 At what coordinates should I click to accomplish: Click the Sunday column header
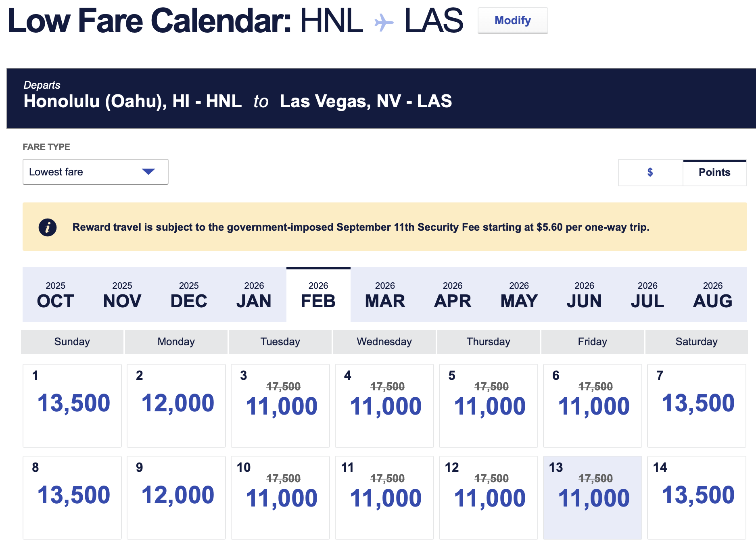[x=72, y=342]
